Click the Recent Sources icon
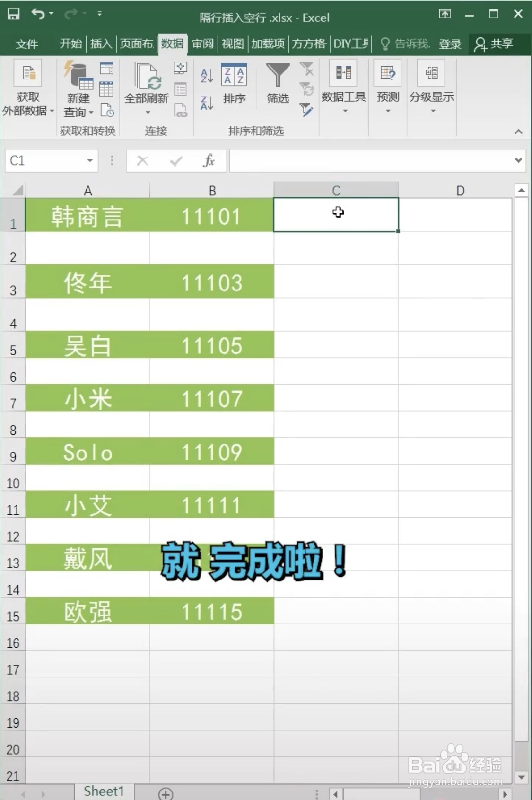The image size is (532, 800). tap(107, 110)
